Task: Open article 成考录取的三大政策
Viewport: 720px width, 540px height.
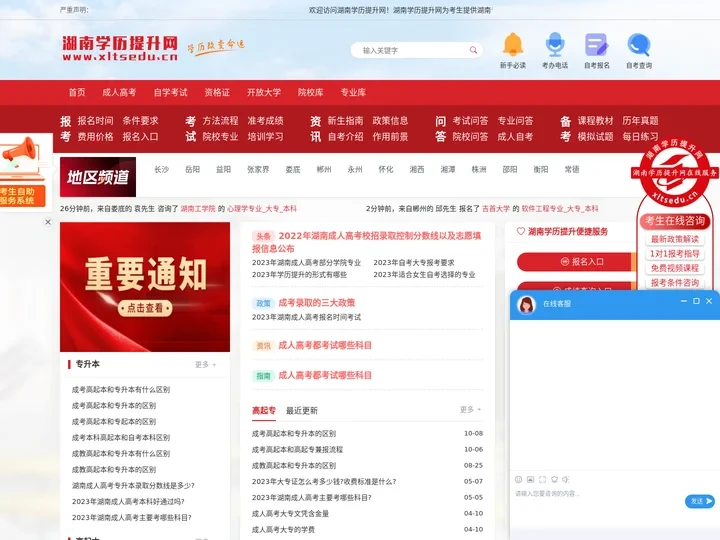Action: (x=316, y=303)
